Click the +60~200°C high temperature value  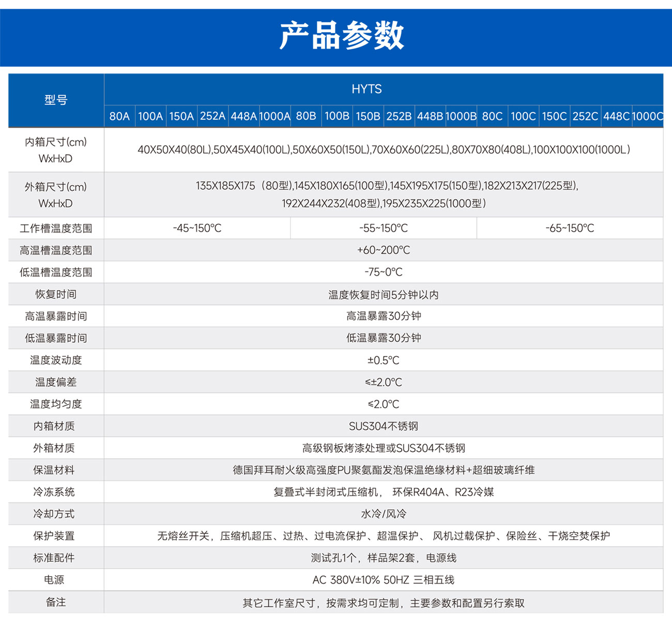pos(383,250)
